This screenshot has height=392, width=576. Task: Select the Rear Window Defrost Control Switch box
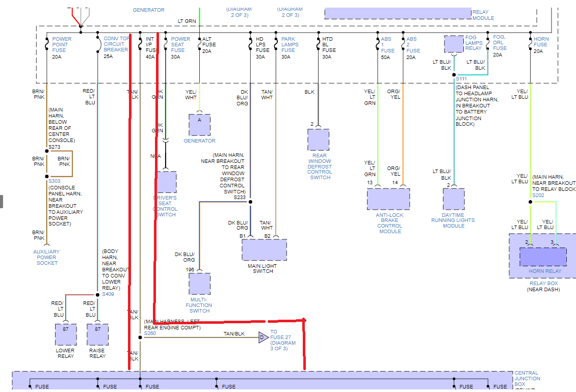click(318, 139)
